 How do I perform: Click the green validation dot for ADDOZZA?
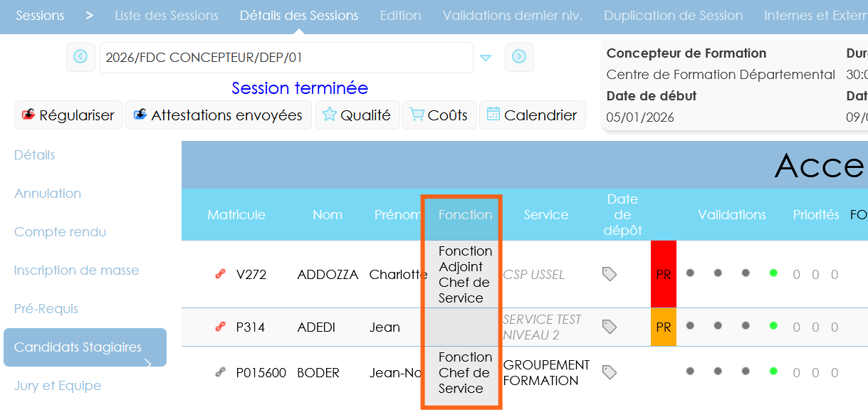tap(773, 273)
